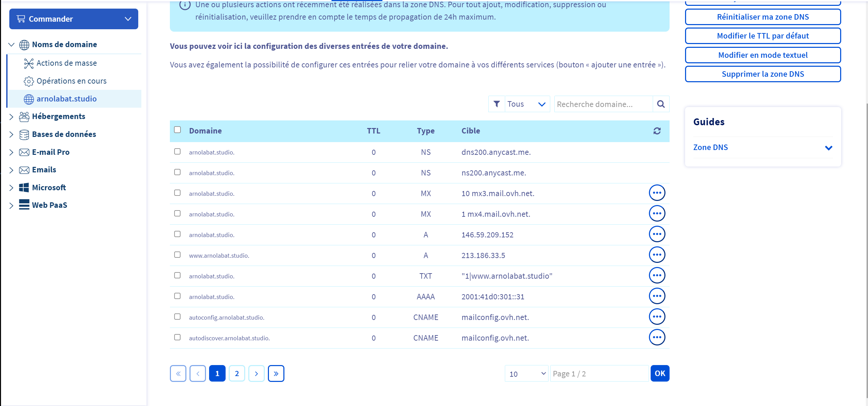
Task: Click the filter funnel icon
Action: [497, 104]
